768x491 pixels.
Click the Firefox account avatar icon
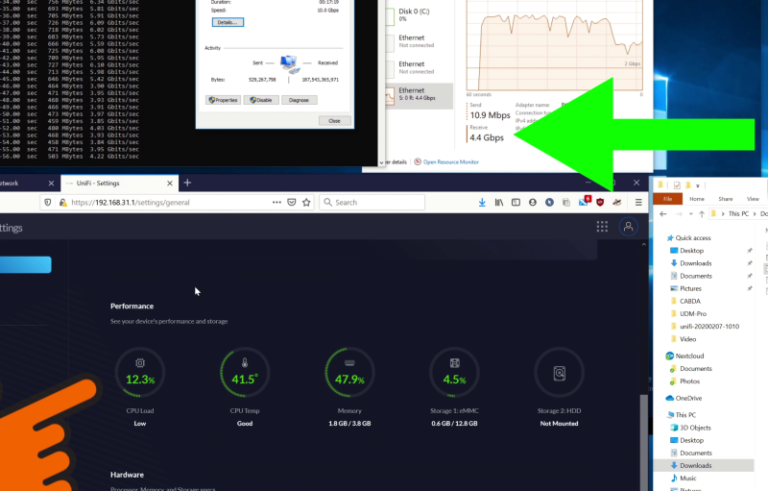point(532,202)
